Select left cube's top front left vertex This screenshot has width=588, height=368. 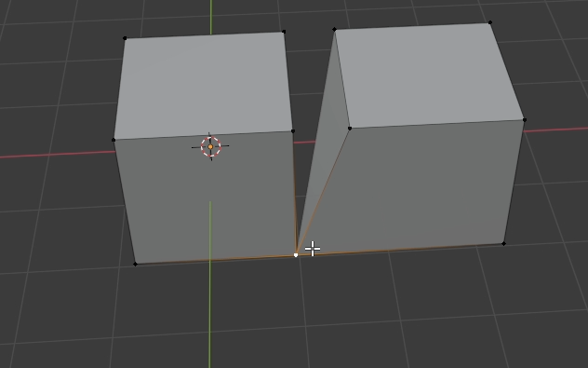coord(114,140)
